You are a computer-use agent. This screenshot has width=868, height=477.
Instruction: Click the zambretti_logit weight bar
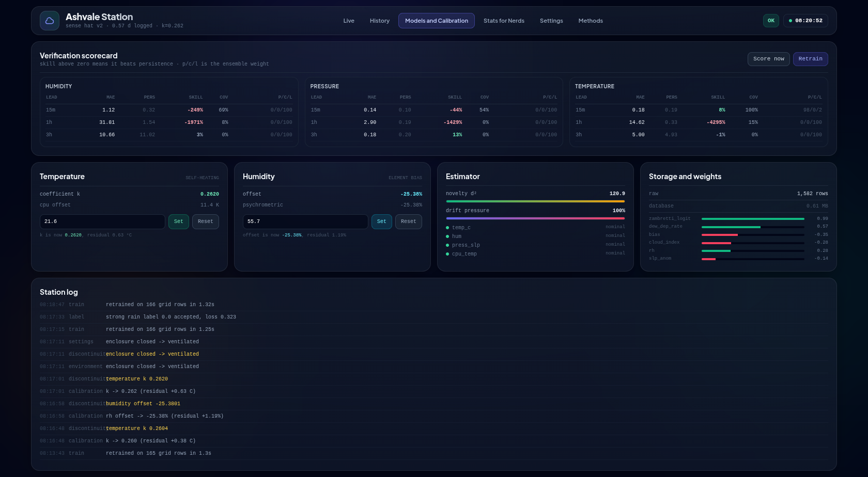pyautogui.click(x=753, y=219)
